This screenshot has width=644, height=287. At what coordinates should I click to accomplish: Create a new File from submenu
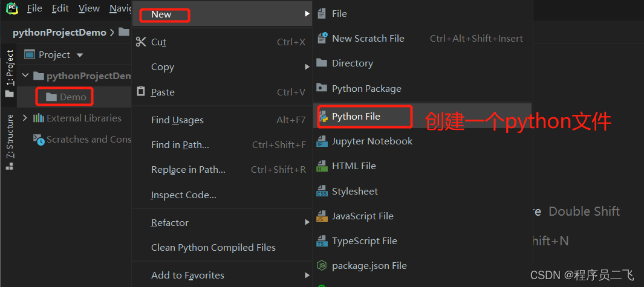(422, 13)
